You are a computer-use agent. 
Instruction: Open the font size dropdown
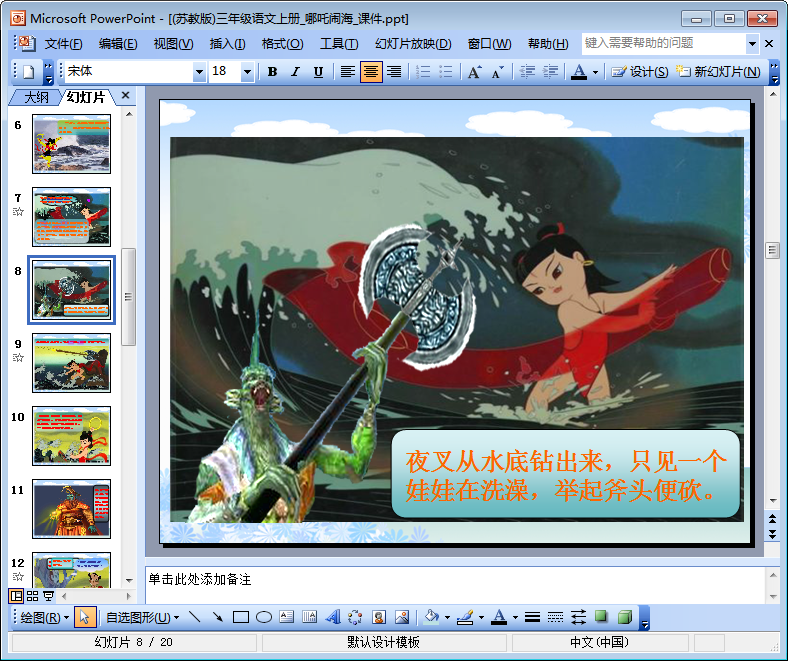point(247,72)
